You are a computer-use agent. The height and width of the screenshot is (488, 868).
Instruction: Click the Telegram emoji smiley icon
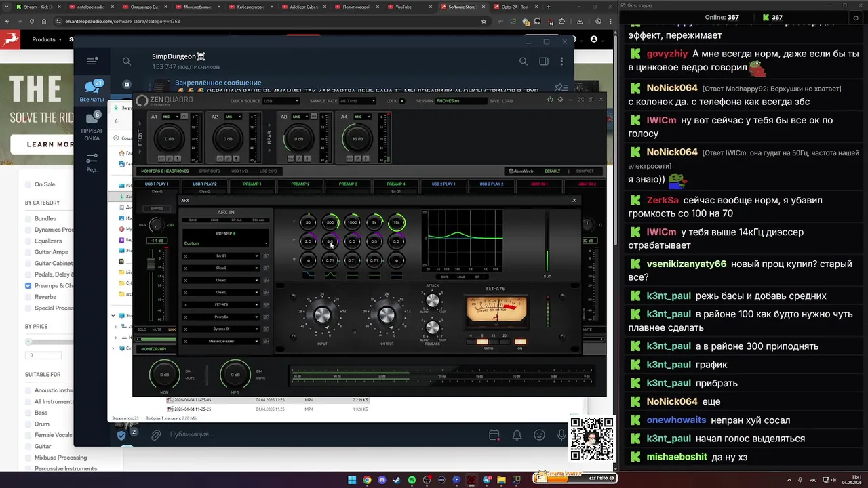click(540, 435)
